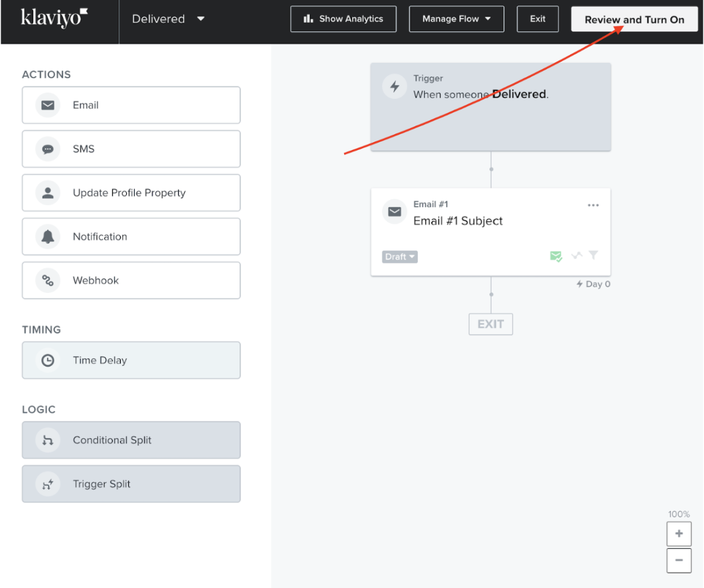
Task: Select the Trigger Split label
Action: click(101, 484)
